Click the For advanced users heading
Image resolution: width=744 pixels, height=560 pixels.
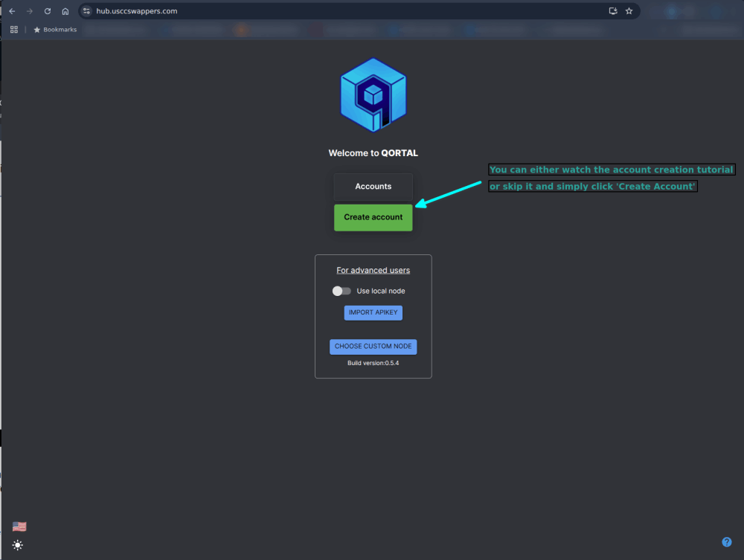(x=373, y=270)
